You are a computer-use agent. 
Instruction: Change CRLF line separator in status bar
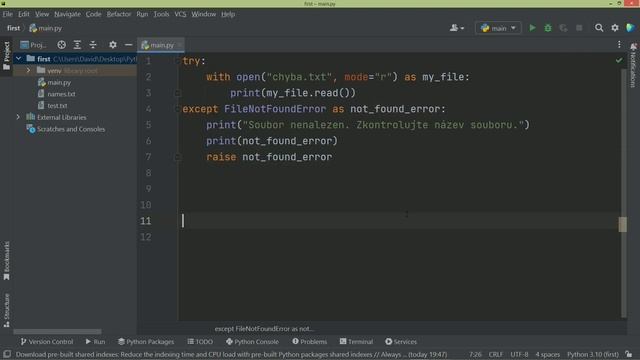click(x=496, y=354)
